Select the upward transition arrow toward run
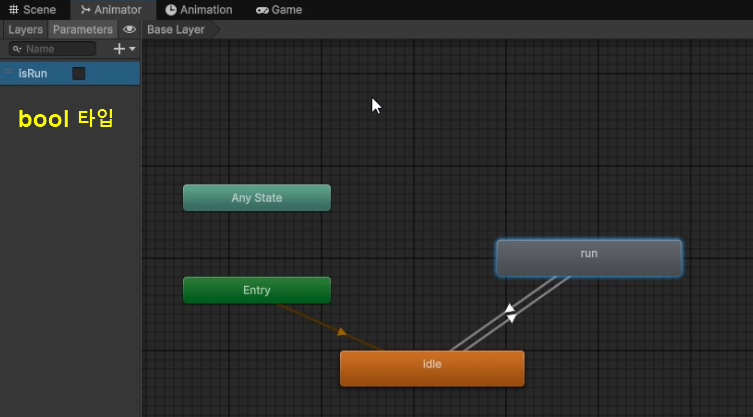 pos(509,308)
